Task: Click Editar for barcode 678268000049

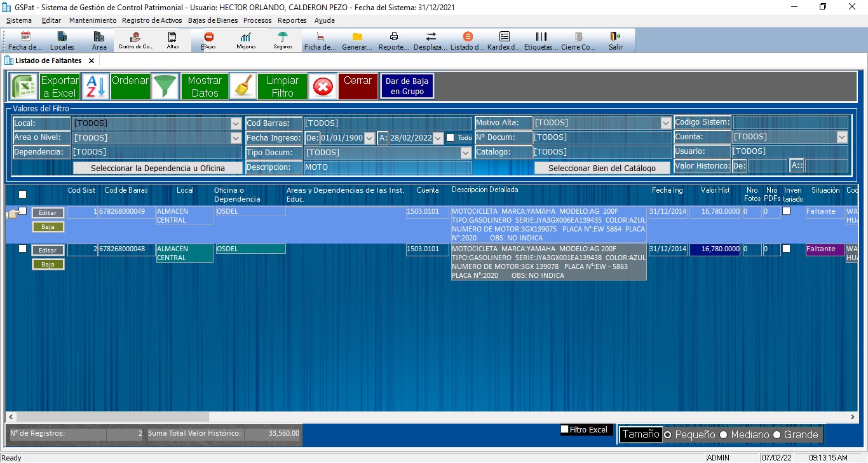Action: (x=48, y=213)
